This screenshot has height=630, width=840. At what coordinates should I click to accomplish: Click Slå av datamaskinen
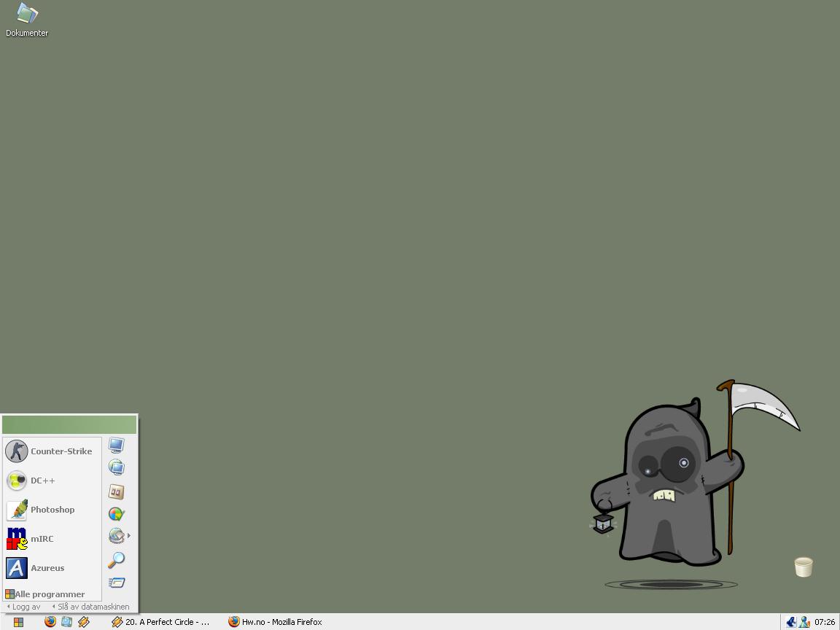point(90,607)
